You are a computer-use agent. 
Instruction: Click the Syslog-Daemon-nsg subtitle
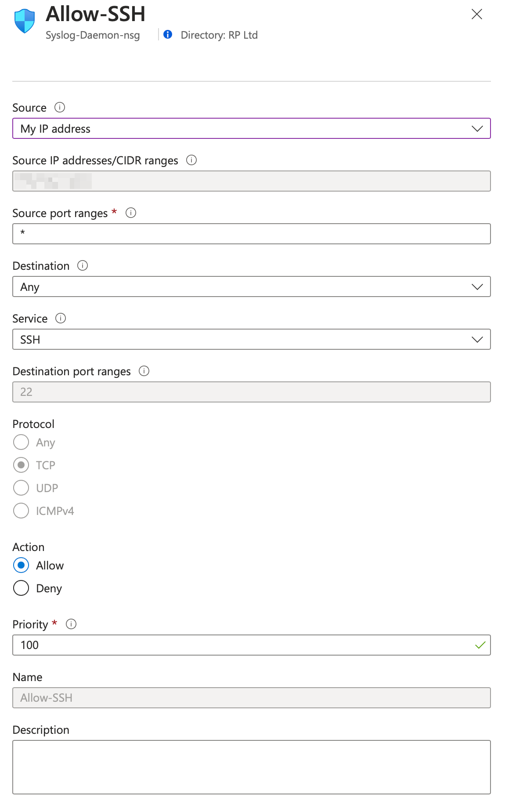[x=93, y=35]
